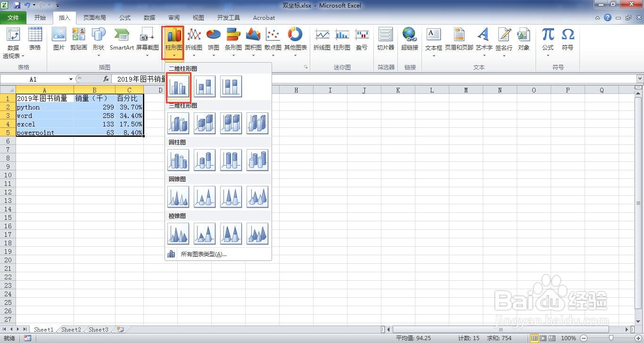Open the Shapes (形状) gallery
Viewport: 644px width, 343px height.
(x=99, y=43)
